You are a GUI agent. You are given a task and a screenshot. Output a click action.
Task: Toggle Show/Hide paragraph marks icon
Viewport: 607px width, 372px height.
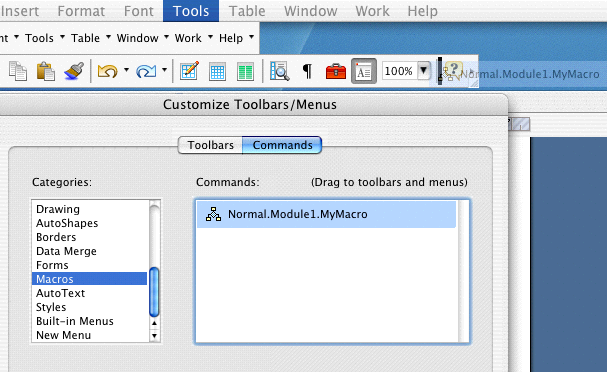click(307, 71)
